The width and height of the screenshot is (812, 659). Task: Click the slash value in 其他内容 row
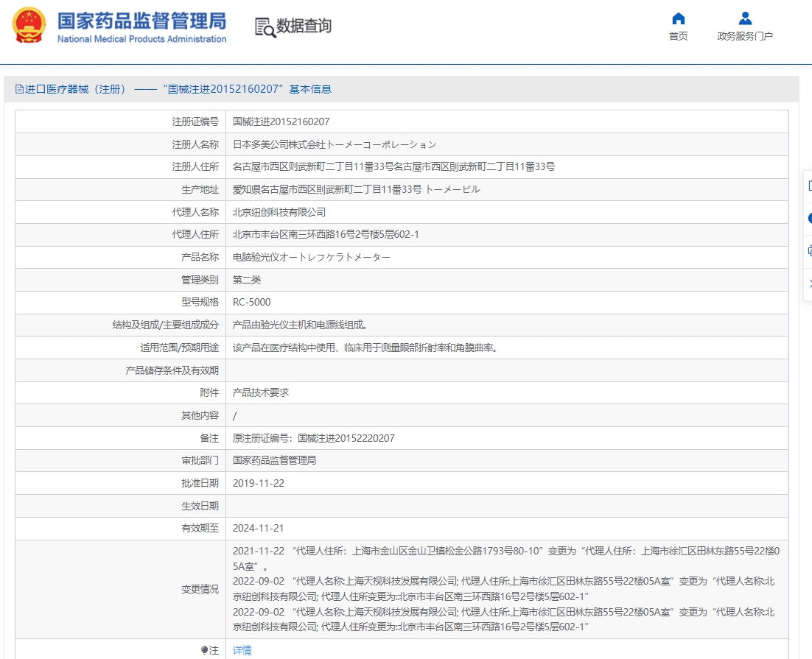[x=234, y=416]
